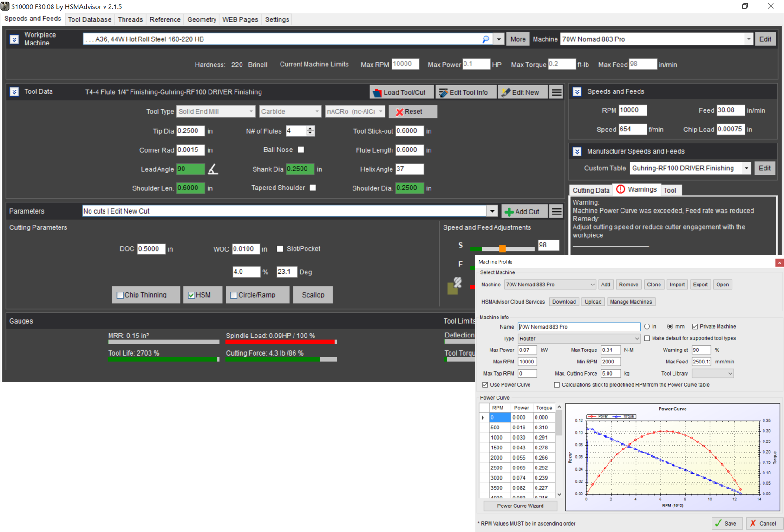
Task: Open the Tool Data hamburger menu
Action: (556, 92)
